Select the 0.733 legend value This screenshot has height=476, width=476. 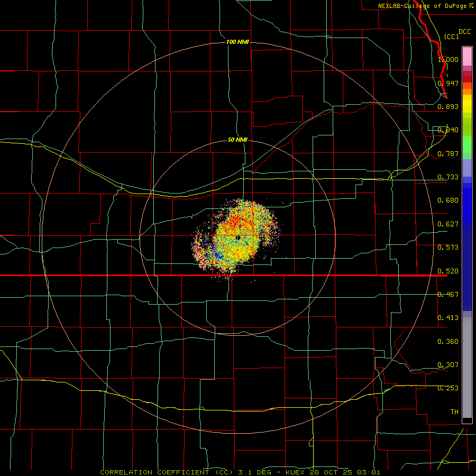pos(448,177)
